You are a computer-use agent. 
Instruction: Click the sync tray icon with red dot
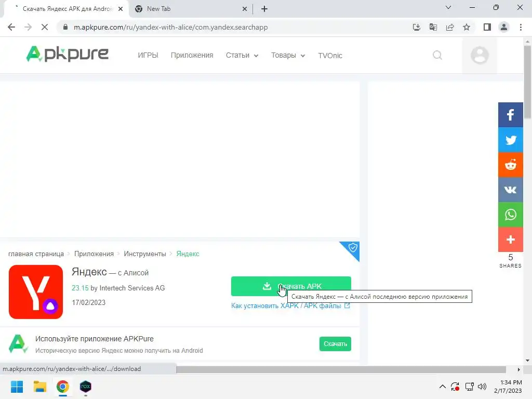[x=455, y=387]
